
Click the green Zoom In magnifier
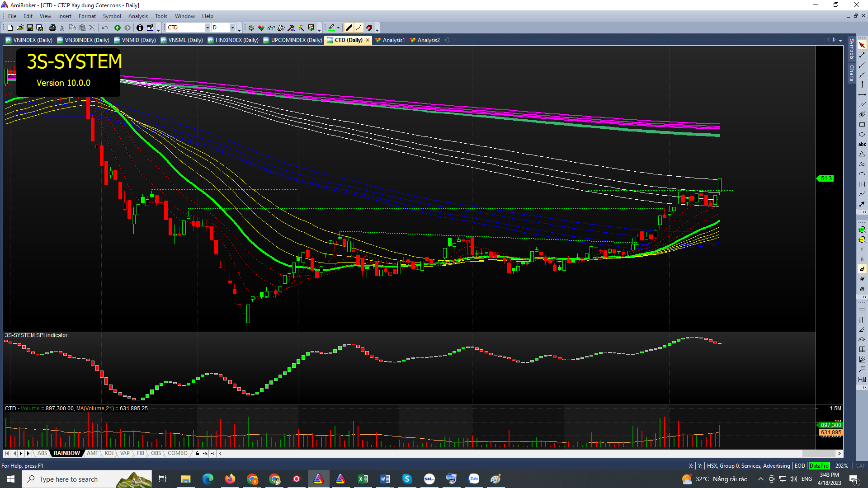pyautogui.click(x=862, y=230)
